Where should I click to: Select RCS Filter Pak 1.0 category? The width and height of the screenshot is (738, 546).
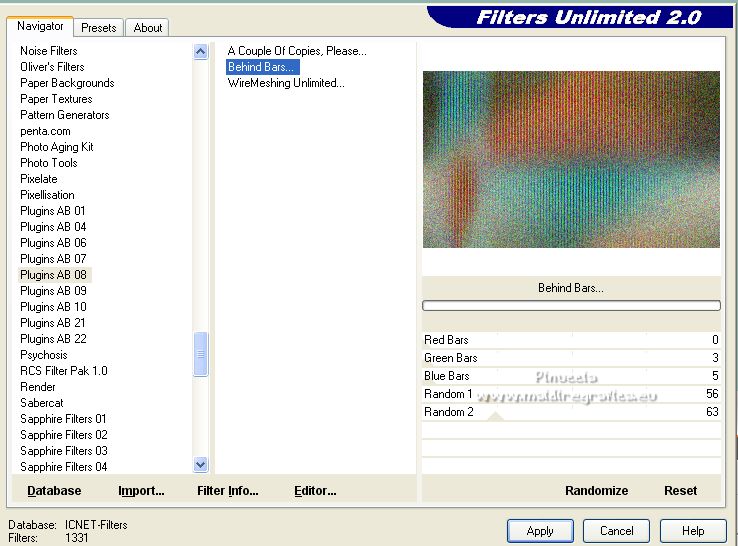coord(64,371)
